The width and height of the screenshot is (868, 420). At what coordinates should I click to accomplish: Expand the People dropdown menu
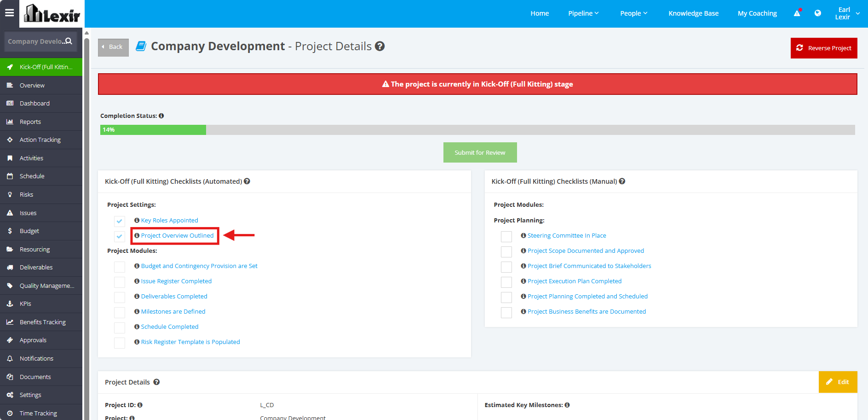click(633, 13)
